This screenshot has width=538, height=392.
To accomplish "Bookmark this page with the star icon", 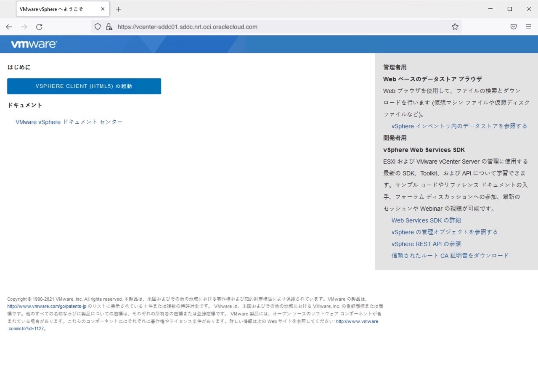I will coord(455,26).
